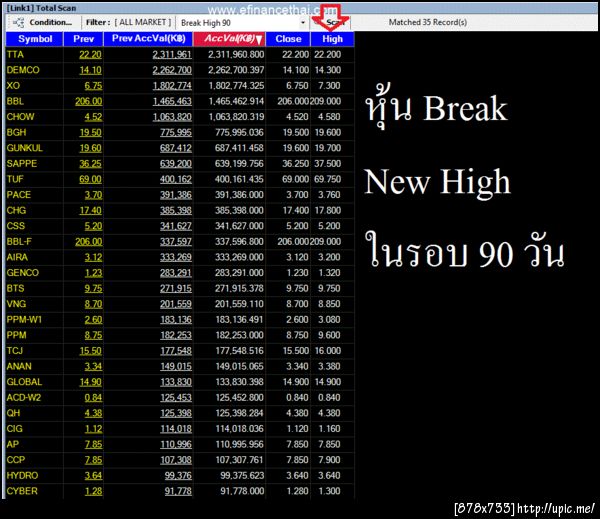The height and width of the screenshot is (519, 600).
Task: Select the AP symbol
Action: pos(13,444)
